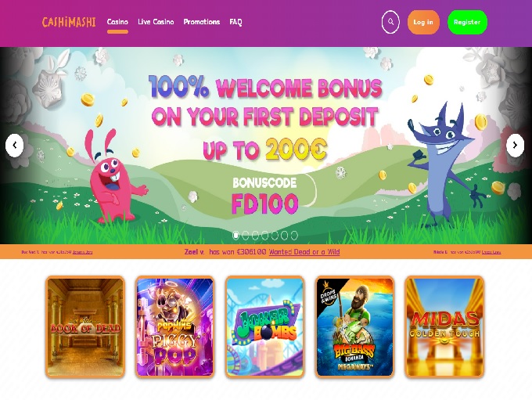
Task: Launch Midas Golden Touch game
Action: tap(444, 327)
